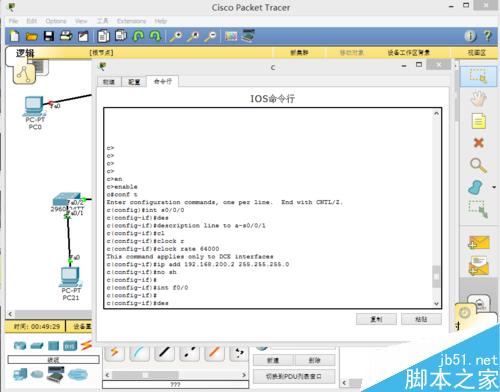Screen dimensions: 500x392
Task: Open the Edit menu
Action: (32, 21)
